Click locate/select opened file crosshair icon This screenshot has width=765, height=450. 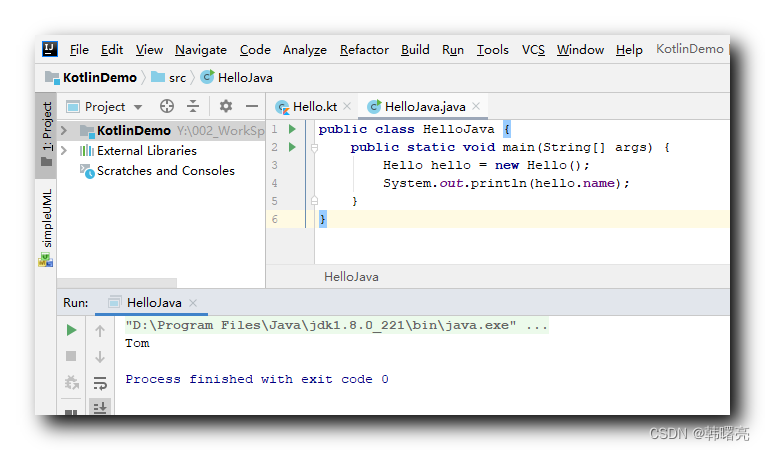click(167, 106)
